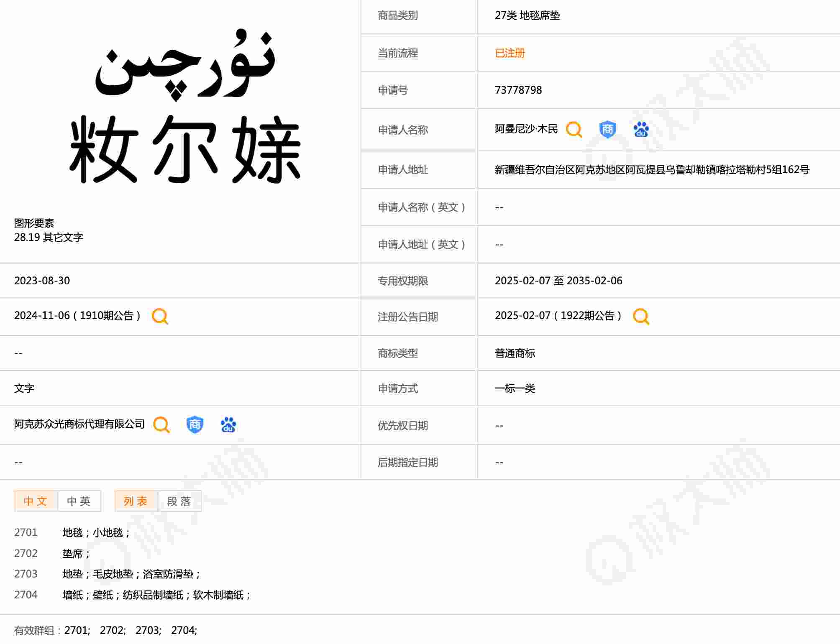Show goods in 列表 view
The height and width of the screenshot is (644, 840).
[136, 501]
